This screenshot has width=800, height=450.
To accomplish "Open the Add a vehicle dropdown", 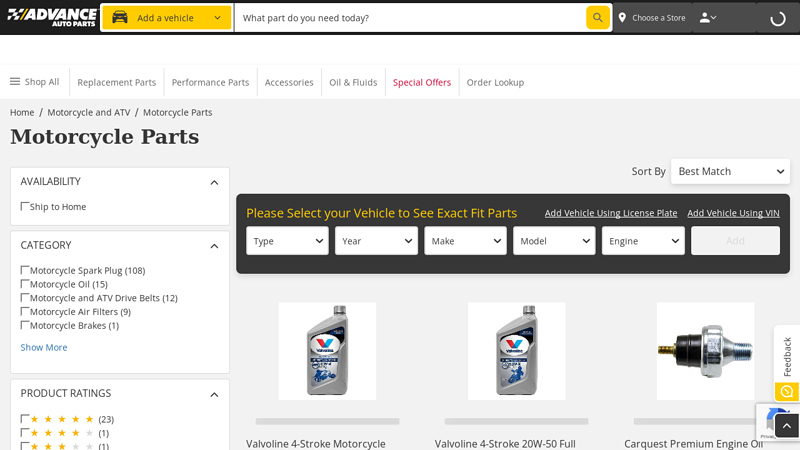I will (x=167, y=18).
